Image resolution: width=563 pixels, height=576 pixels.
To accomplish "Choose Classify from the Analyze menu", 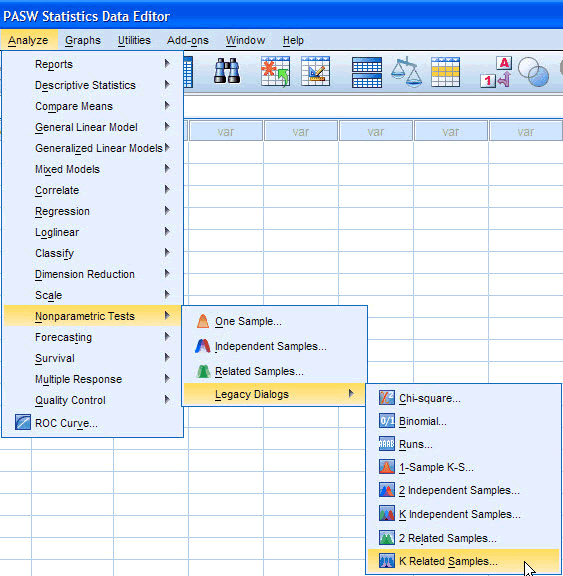I will click(92, 253).
